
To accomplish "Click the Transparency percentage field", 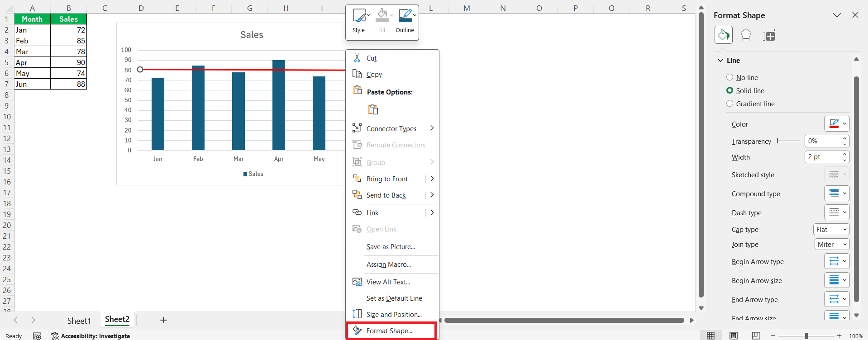I will (823, 141).
